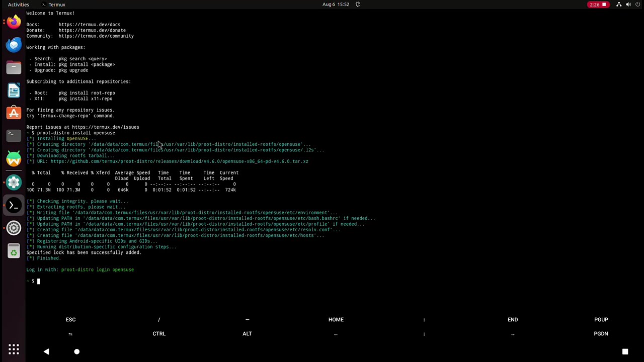Click 'Welcome to Termux!' text
Screen dimensions: 644x362
(50, 13)
